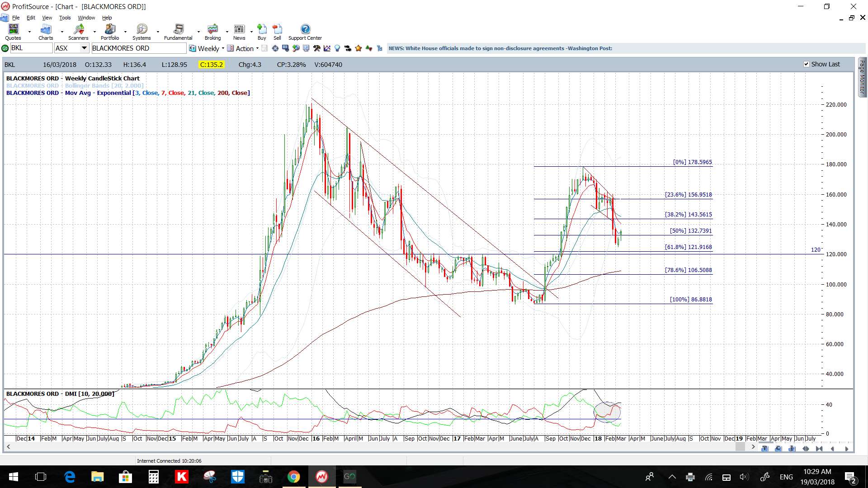Open the Portfolio tool
The width and height of the screenshot is (868, 488).
click(x=110, y=32)
